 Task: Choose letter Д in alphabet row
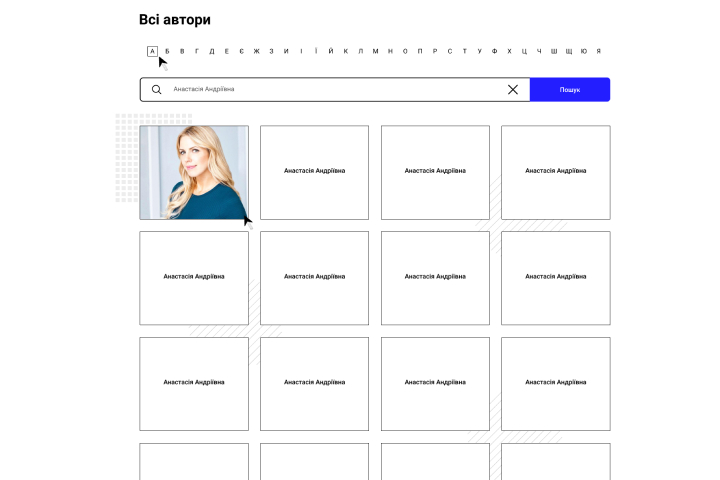coord(212,51)
